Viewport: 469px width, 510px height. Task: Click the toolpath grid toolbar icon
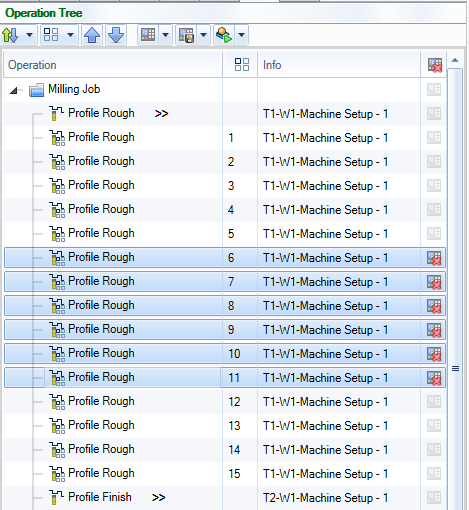click(x=148, y=34)
